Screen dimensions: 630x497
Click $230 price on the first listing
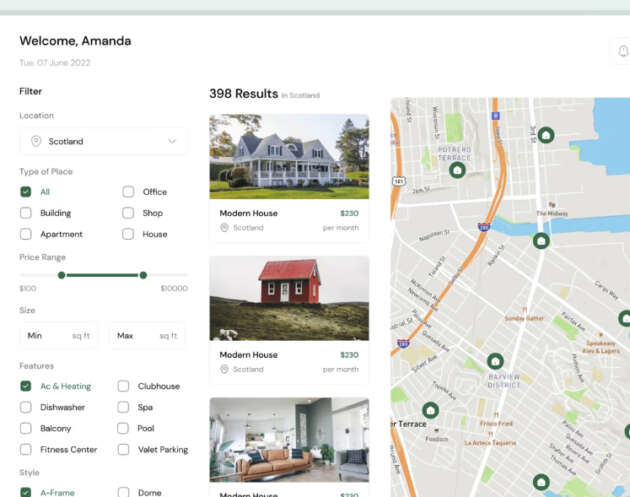(x=349, y=213)
